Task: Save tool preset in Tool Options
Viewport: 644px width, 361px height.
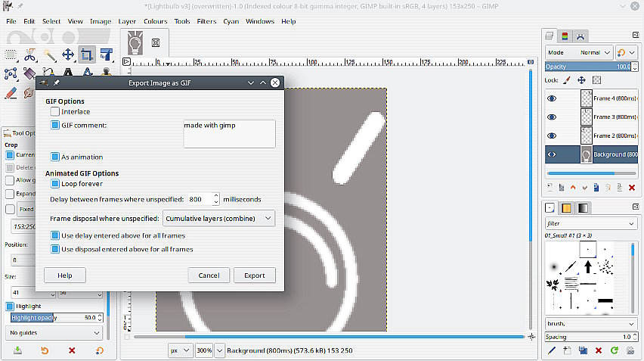Action: [17, 350]
